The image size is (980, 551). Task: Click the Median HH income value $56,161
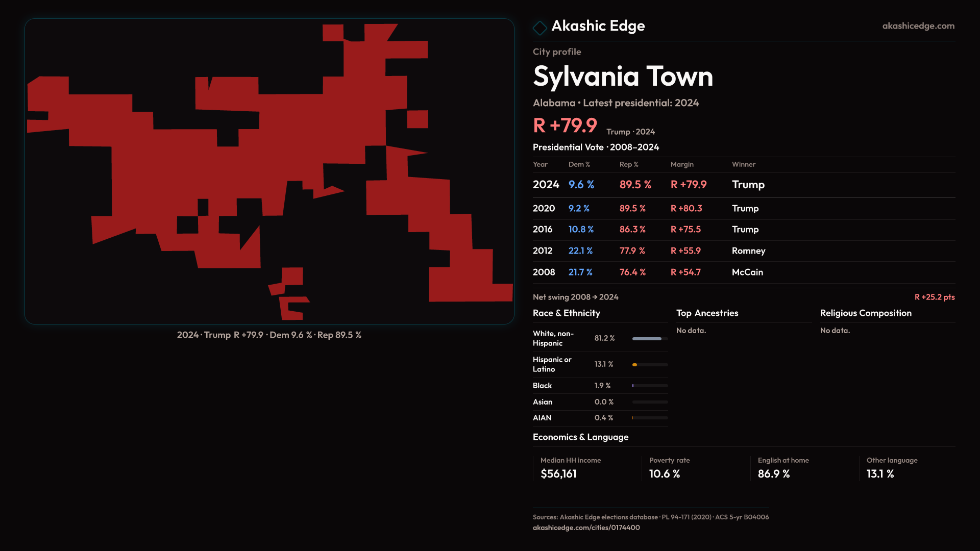pyautogui.click(x=558, y=474)
